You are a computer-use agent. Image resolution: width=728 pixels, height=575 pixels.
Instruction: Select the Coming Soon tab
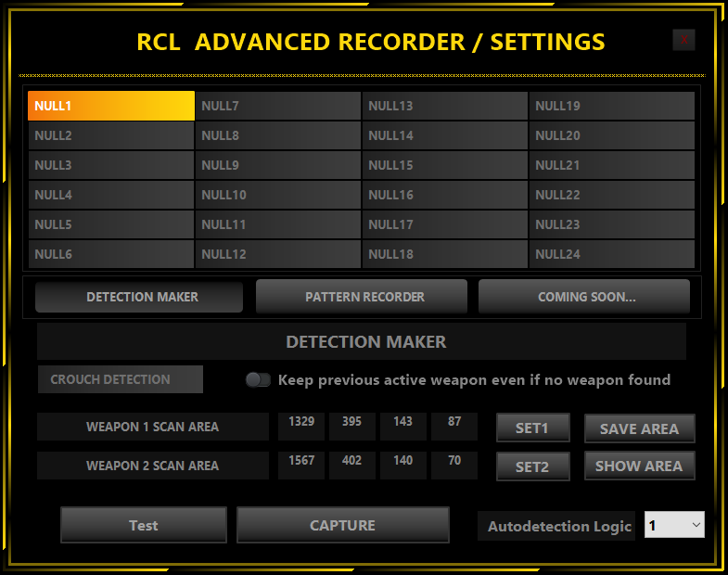[x=584, y=297]
